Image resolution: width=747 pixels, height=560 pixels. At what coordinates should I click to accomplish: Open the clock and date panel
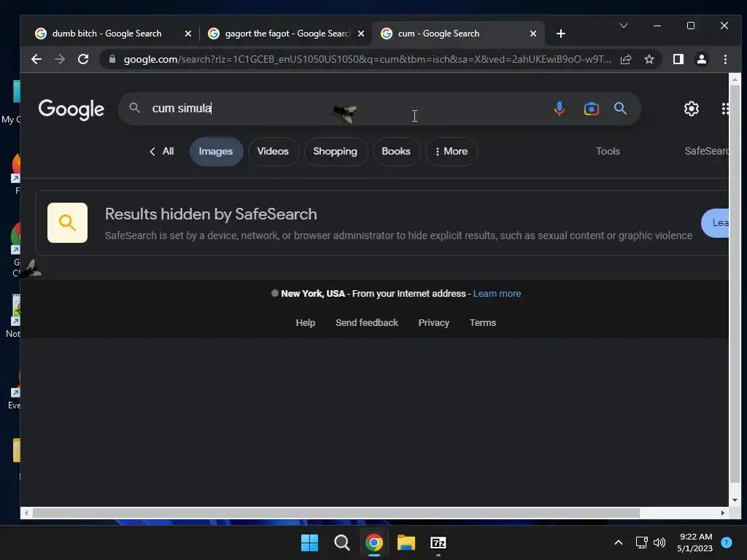[x=694, y=542]
